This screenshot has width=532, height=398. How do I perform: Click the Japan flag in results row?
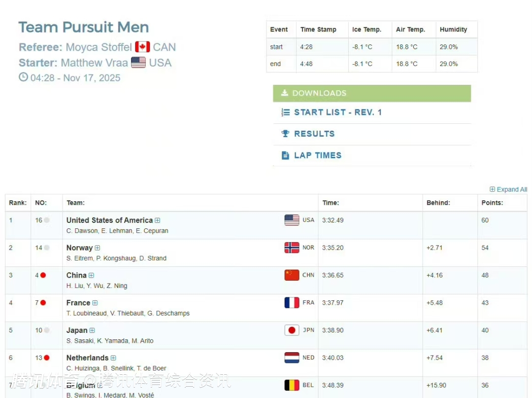pyautogui.click(x=292, y=330)
